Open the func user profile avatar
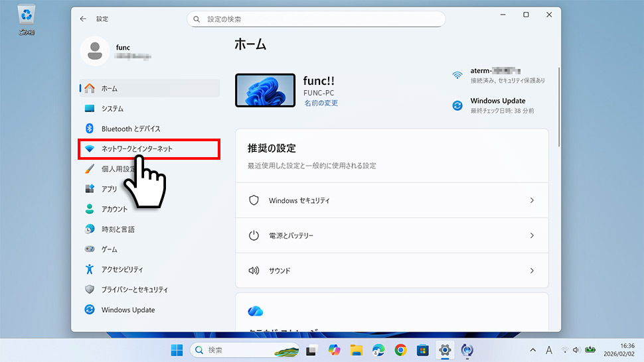Viewport: 644px width, 362px height. point(95,51)
